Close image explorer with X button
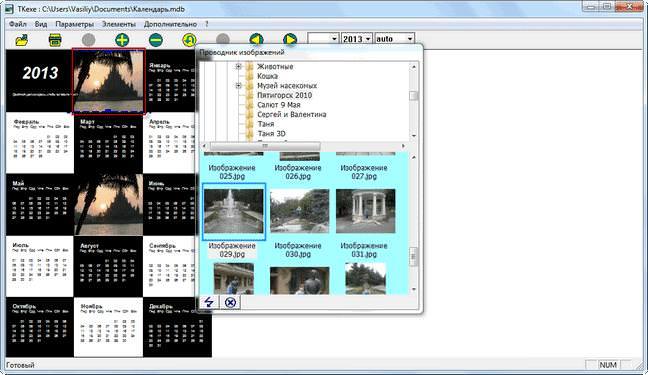The image size is (648, 375). coord(230,302)
